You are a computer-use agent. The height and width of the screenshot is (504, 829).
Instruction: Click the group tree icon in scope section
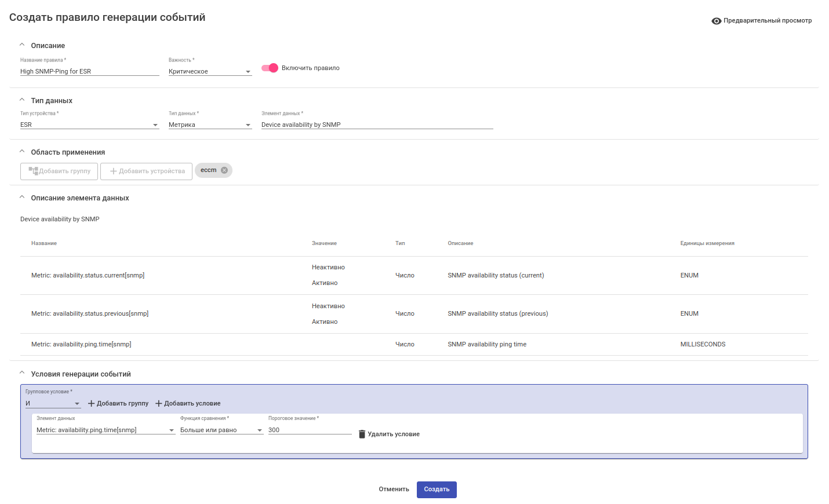(x=33, y=171)
